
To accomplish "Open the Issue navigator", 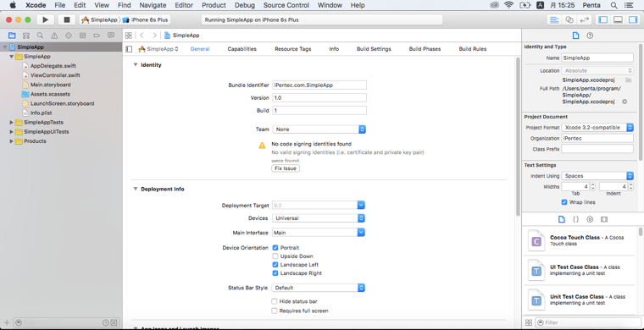I will (x=54, y=36).
